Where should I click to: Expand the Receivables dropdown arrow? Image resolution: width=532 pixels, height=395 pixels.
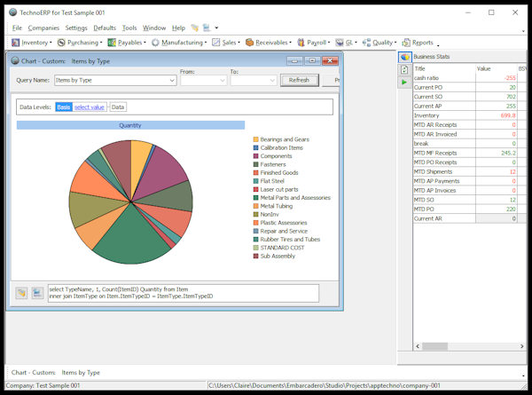[291, 43]
